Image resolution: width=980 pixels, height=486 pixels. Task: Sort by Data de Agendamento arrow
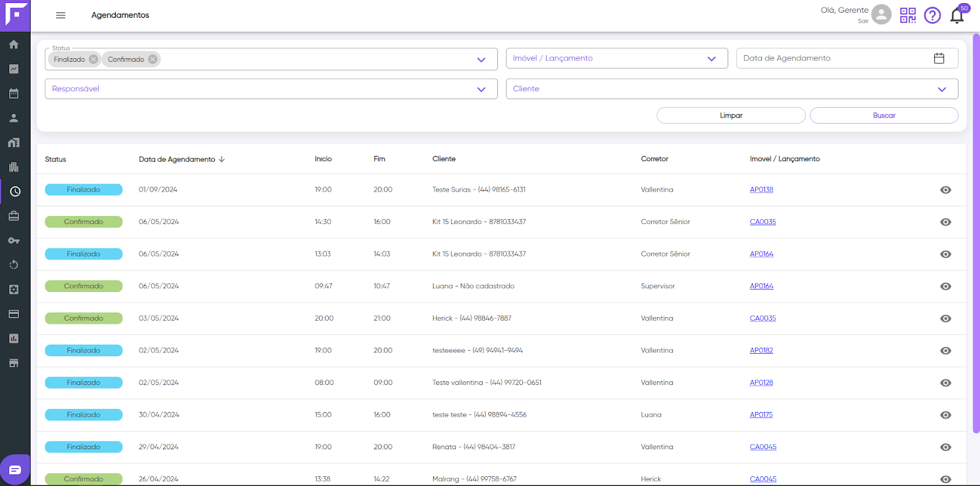[x=222, y=159]
